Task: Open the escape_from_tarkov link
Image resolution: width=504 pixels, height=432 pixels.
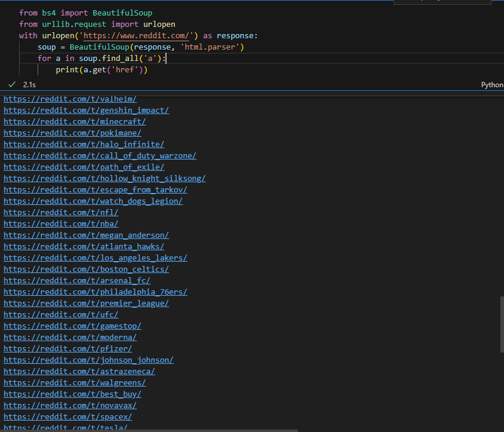Action: (96, 190)
